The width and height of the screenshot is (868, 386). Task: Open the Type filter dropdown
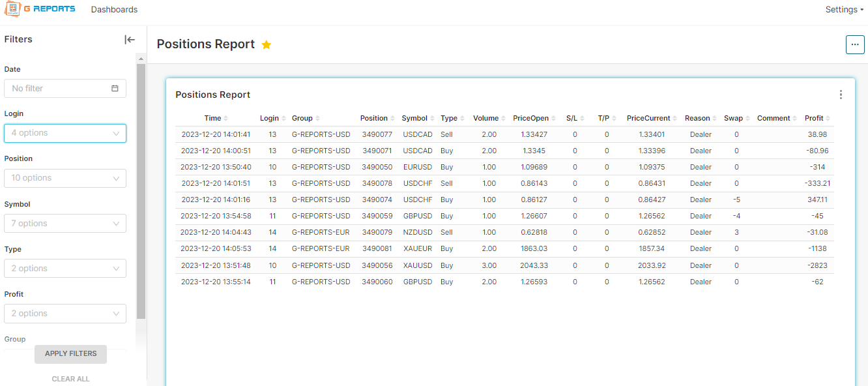click(65, 269)
